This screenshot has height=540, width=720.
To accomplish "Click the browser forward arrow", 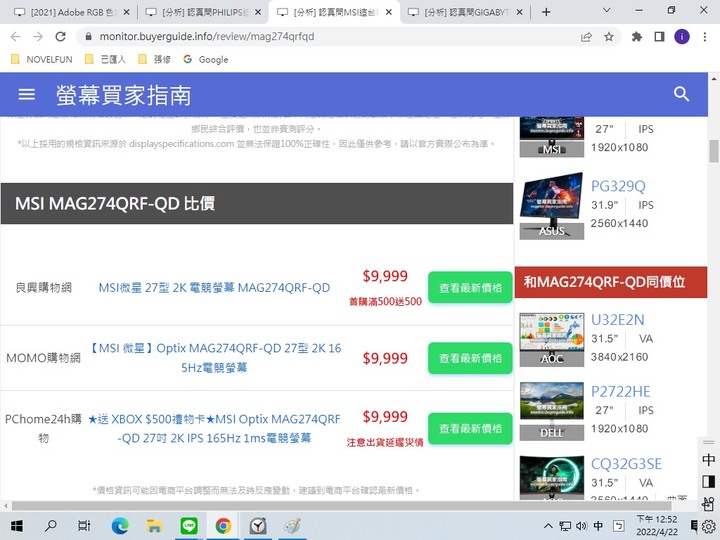I will pos(38,37).
